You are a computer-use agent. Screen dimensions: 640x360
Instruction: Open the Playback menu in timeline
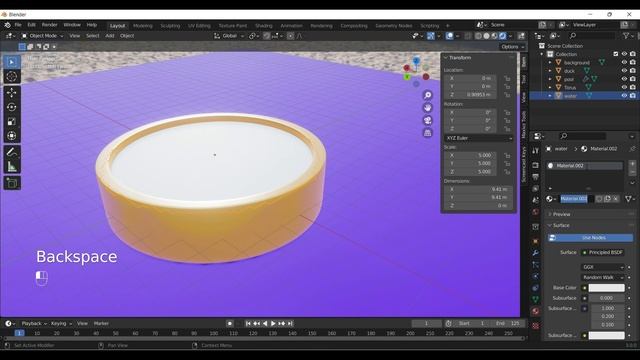click(34, 323)
